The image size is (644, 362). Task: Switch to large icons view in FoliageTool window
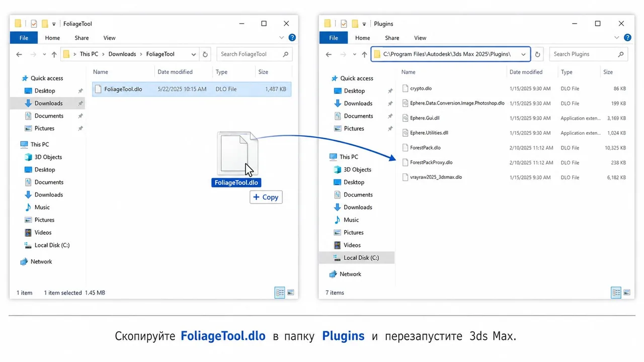coord(290,293)
